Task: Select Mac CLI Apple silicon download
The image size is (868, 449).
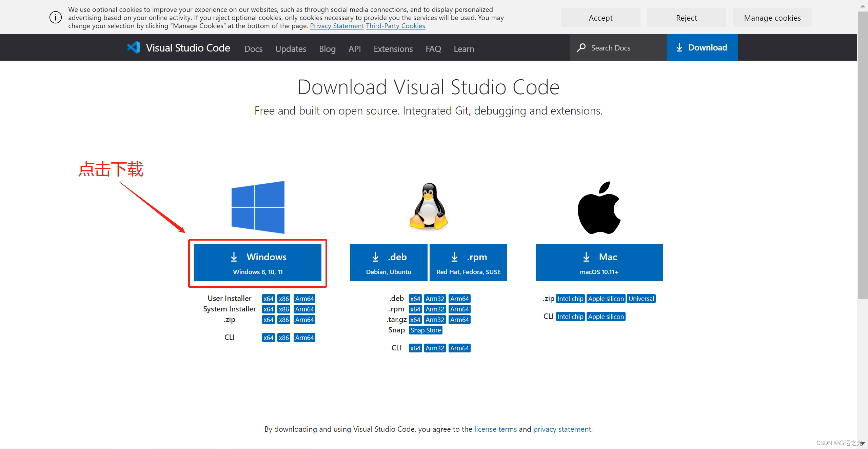Action: click(606, 317)
